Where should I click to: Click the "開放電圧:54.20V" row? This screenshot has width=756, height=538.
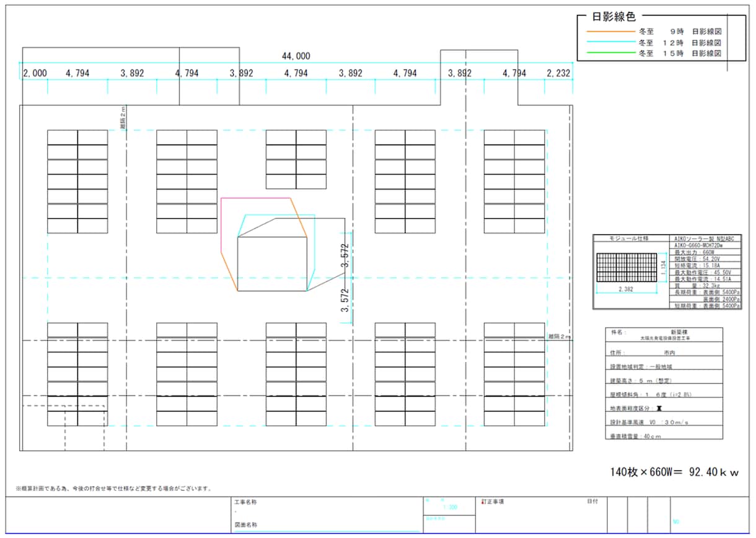(x=706, y=260)
